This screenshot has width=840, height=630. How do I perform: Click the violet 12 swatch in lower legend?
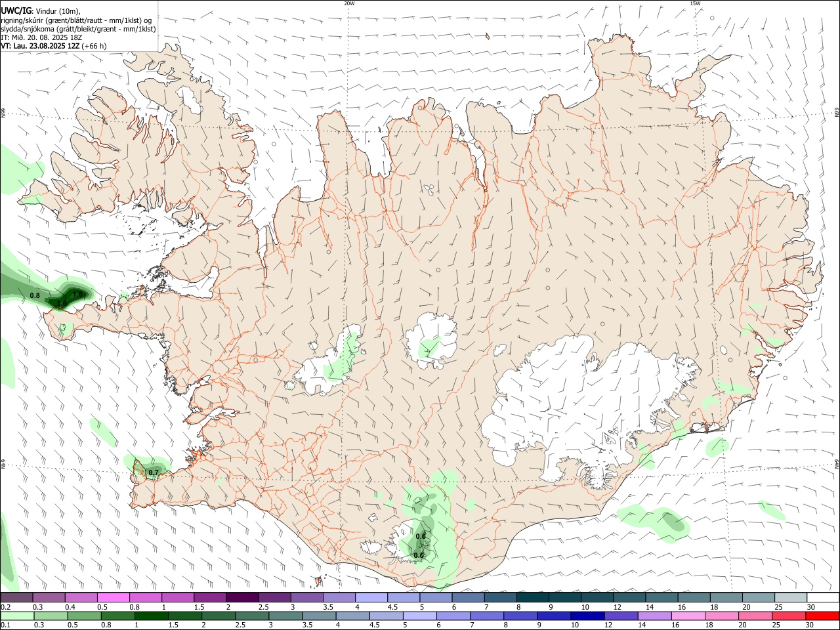click(621, 616)
